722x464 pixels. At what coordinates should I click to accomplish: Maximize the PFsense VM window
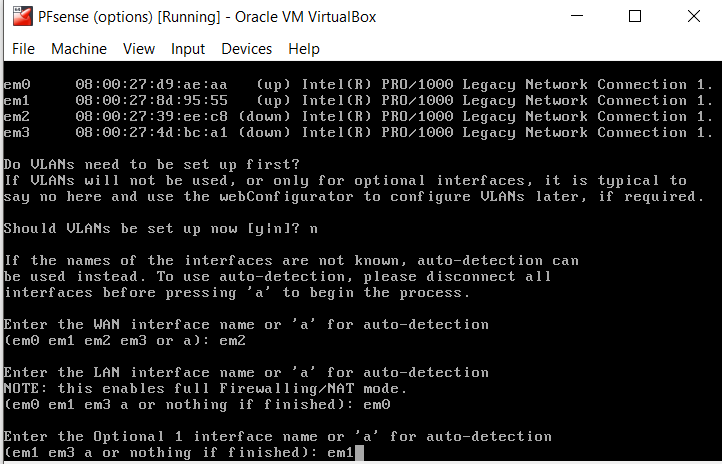click(635, 16)
